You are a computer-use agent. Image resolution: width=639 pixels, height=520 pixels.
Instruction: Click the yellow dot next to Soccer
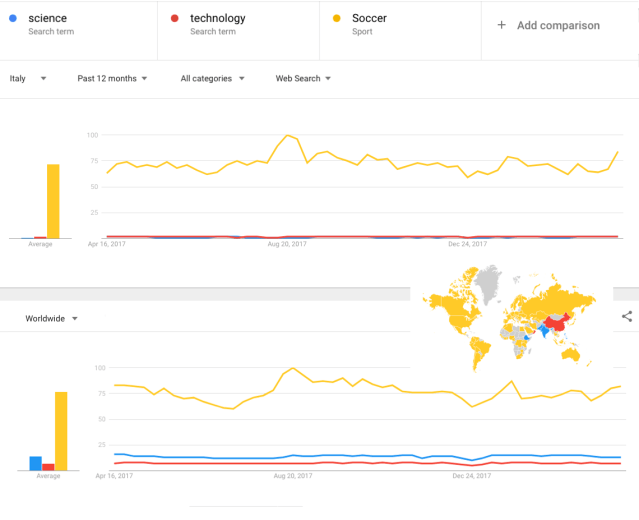tap(337, 18)
